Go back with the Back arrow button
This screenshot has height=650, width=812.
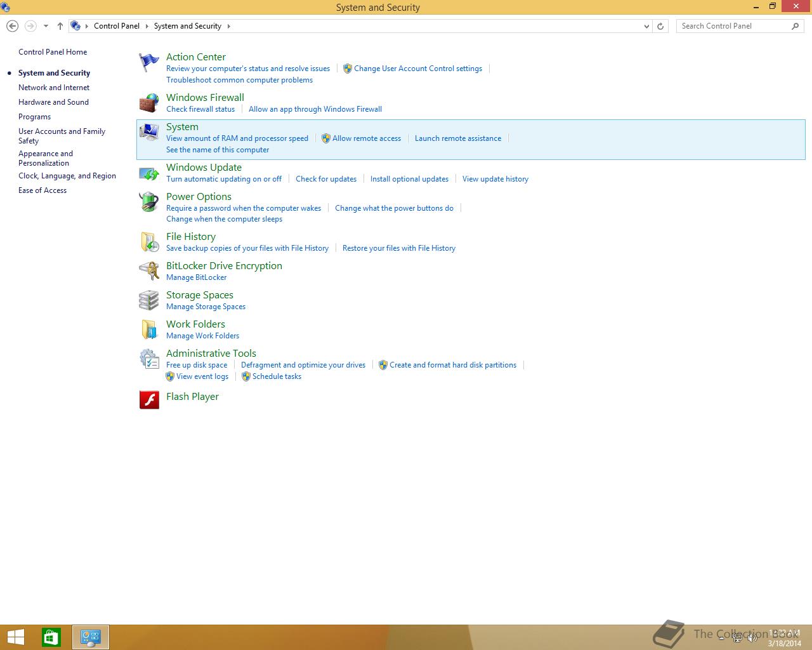click(x=12, y=26)
